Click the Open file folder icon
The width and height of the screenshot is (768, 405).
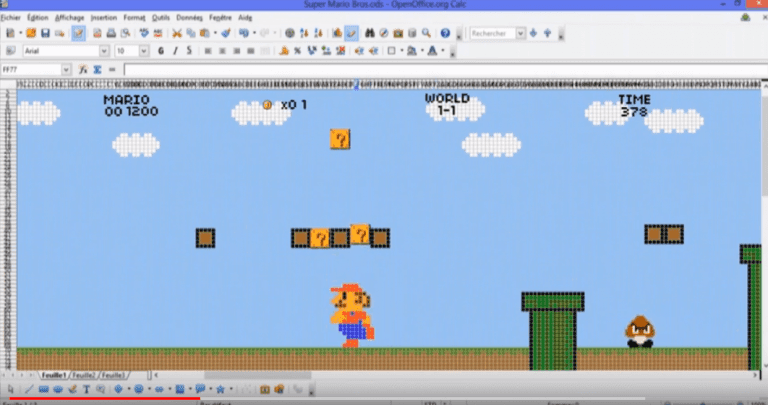(31, 33)
